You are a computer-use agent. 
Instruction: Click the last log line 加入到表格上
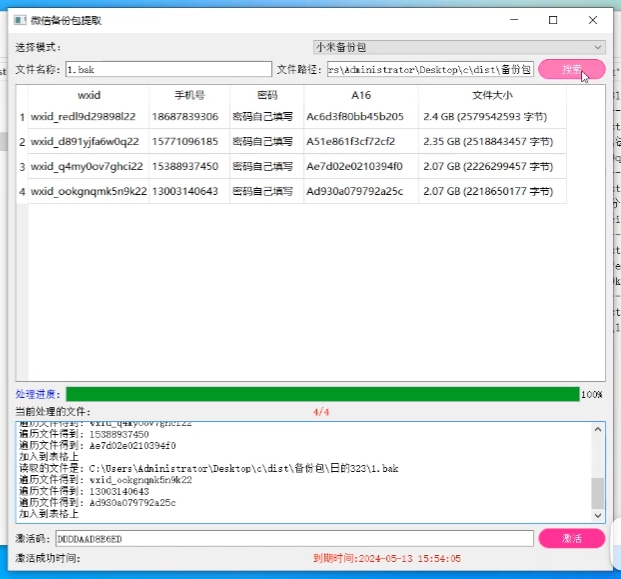(x=49, y=514)
